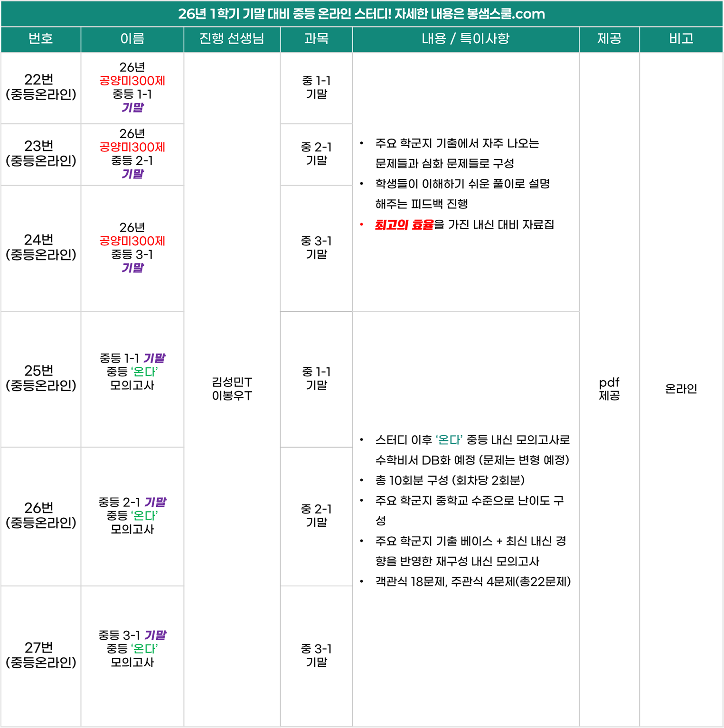Image resolution: width=724 pixels, height=728 pixels.
Task: Select 중등 2-1 기말 '온다' 모의고사 cell
Action: point(132,517)
